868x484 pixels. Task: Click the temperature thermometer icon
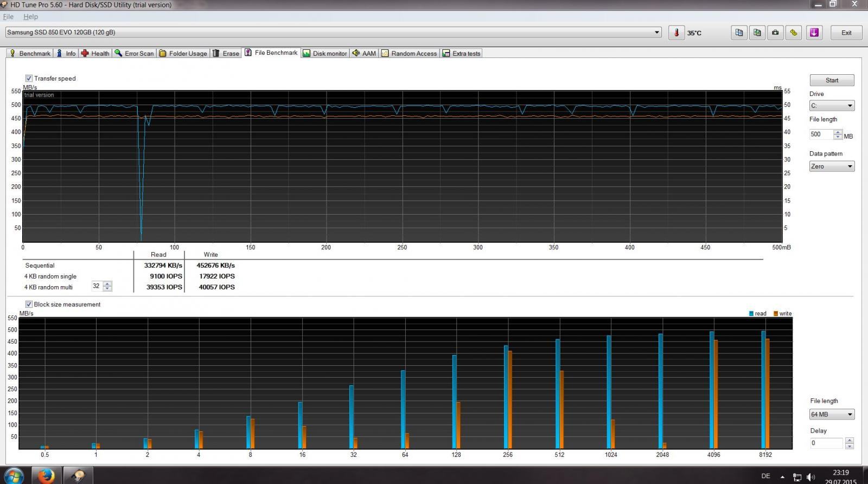click(x=676, y=33)
